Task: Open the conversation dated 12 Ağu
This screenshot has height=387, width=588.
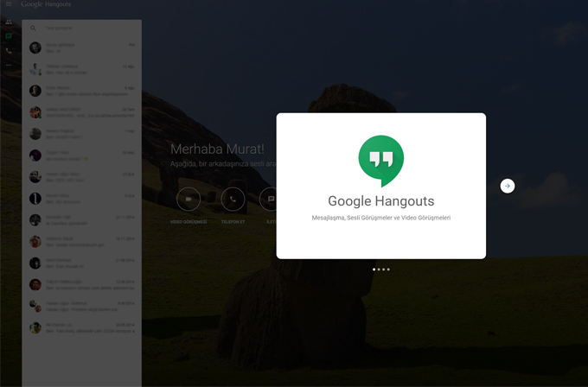Action: (82, 69)
